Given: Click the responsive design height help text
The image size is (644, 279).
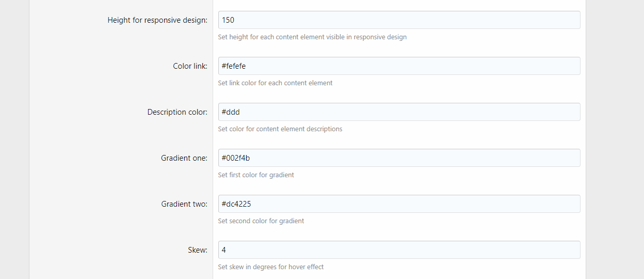Looking at the screenshot, I should (x=312, y=37).
